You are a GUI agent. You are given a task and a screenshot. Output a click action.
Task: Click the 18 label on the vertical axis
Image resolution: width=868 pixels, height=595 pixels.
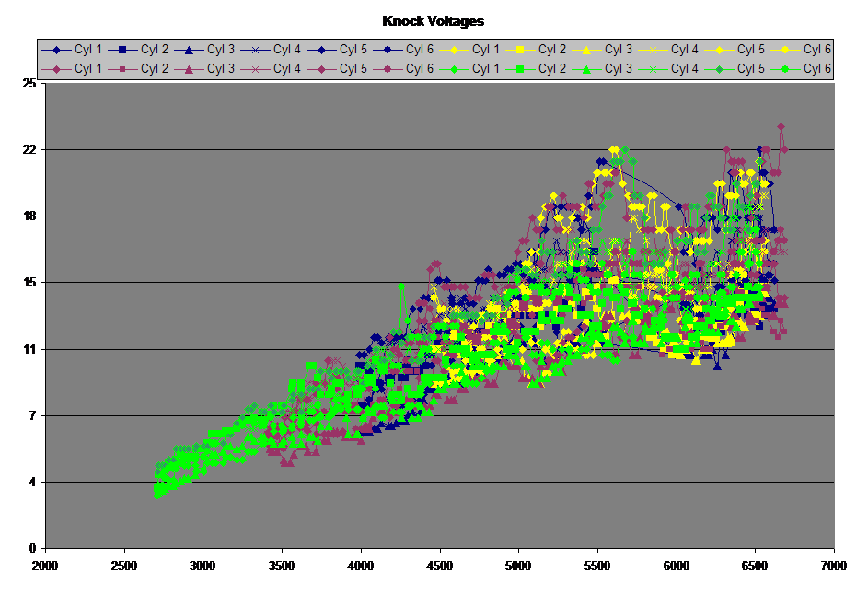[x=29, y=216]
